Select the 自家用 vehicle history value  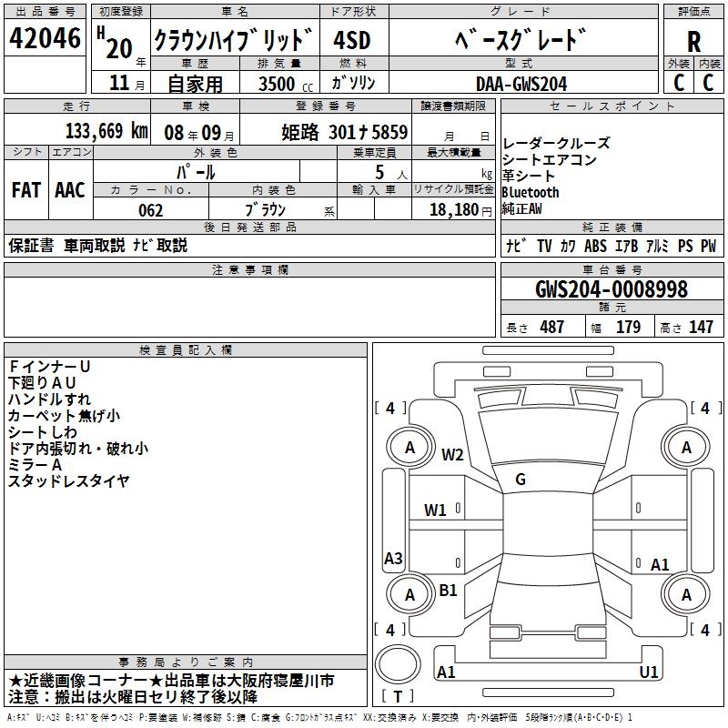[x=195, y=84]
